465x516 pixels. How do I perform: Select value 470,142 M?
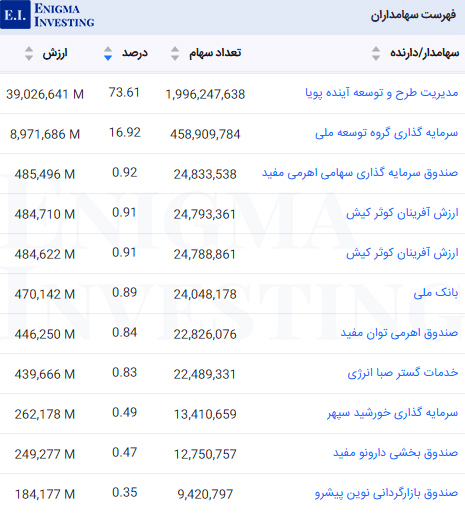click(45, 294)
